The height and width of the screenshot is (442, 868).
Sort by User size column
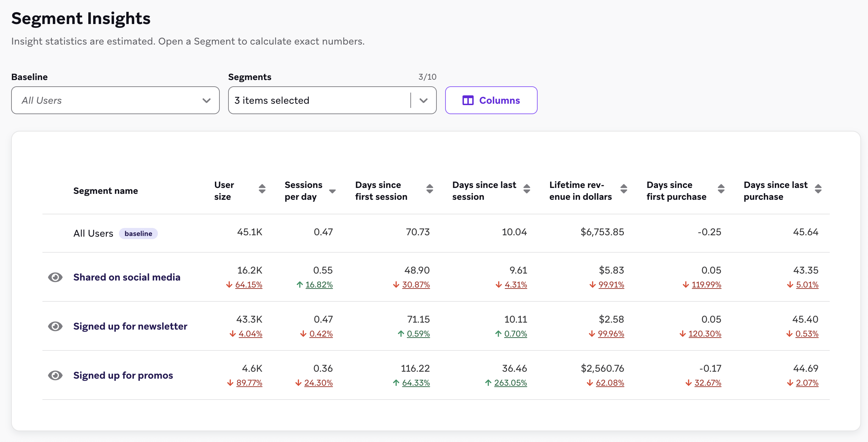pyautogui.click(x=262, y=189)
